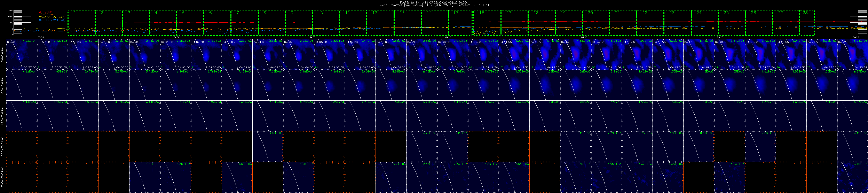Click the yellow 25-100 keV (-20) legend entry
Viewport: 868px width, 193px height.
tap(52, 17)
